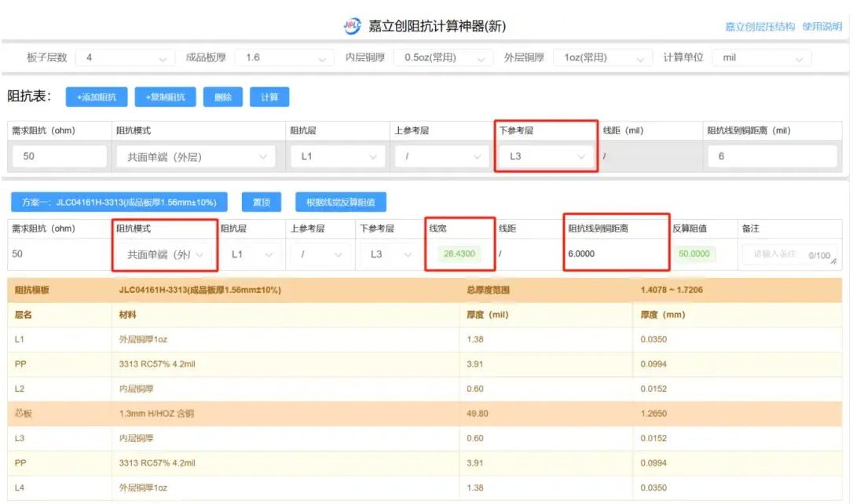853x504 pixels.
Task: Click the L1 外层铜厚1oz material cell
Action: (286, 339)
